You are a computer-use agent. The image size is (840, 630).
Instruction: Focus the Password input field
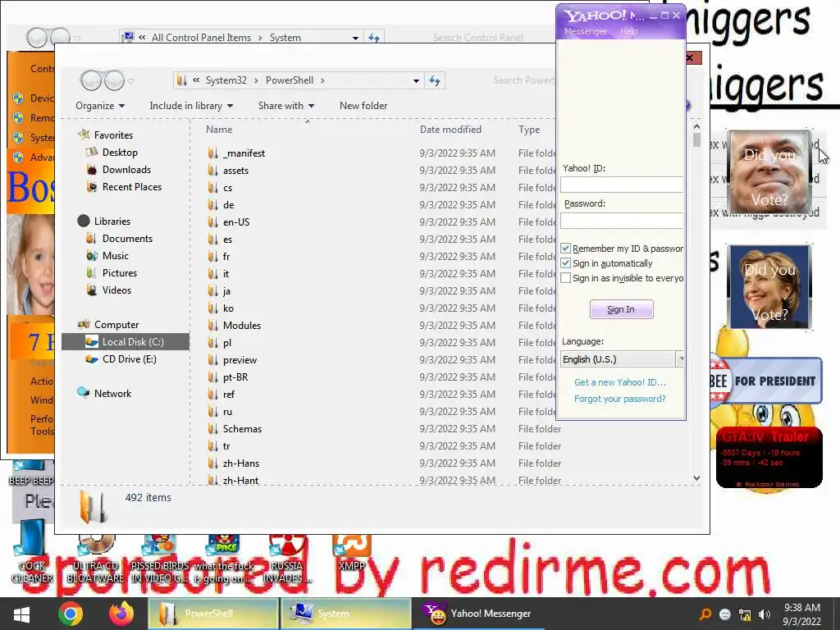622,221
